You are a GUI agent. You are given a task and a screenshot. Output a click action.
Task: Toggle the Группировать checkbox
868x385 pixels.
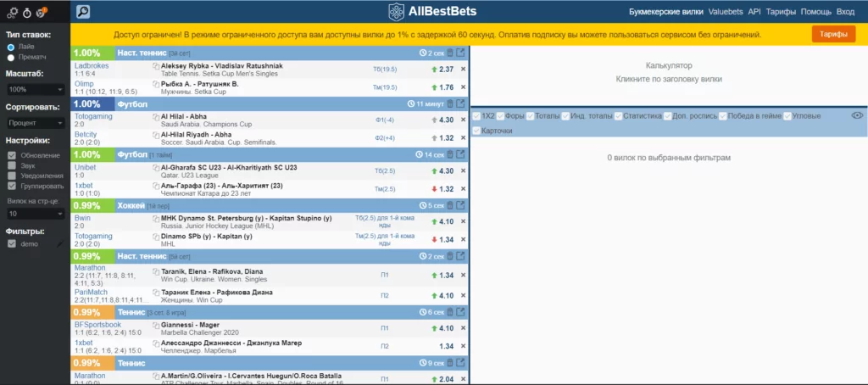coord(12,186)
